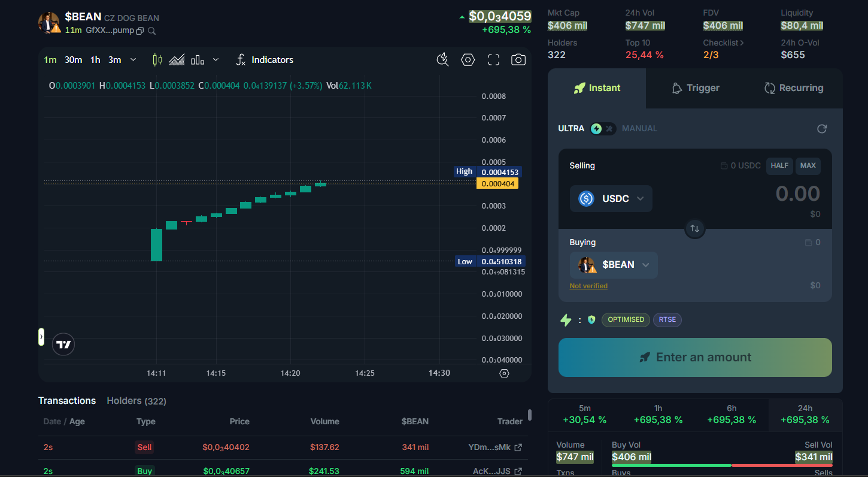Open AcK...JJS trader external link

pos(518,472)
